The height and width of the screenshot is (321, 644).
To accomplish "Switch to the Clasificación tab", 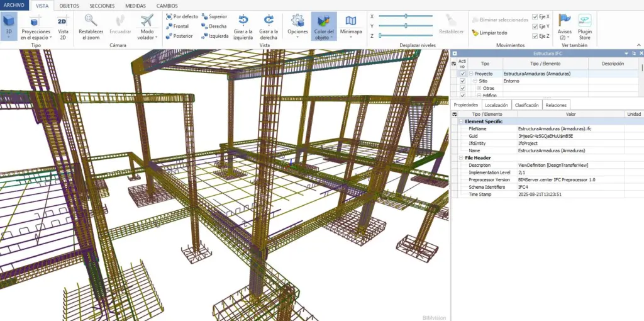I will pyautogui.click(x=526, y=105).
